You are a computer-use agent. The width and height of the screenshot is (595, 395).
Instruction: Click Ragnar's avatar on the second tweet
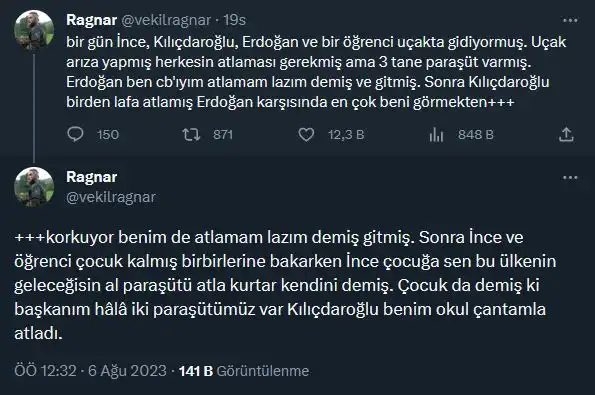pyautogui.click(x=34, y=187)
